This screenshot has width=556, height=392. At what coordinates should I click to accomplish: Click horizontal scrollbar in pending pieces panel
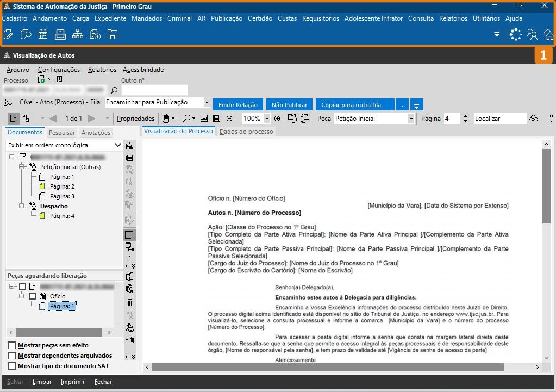click(60, 332)
